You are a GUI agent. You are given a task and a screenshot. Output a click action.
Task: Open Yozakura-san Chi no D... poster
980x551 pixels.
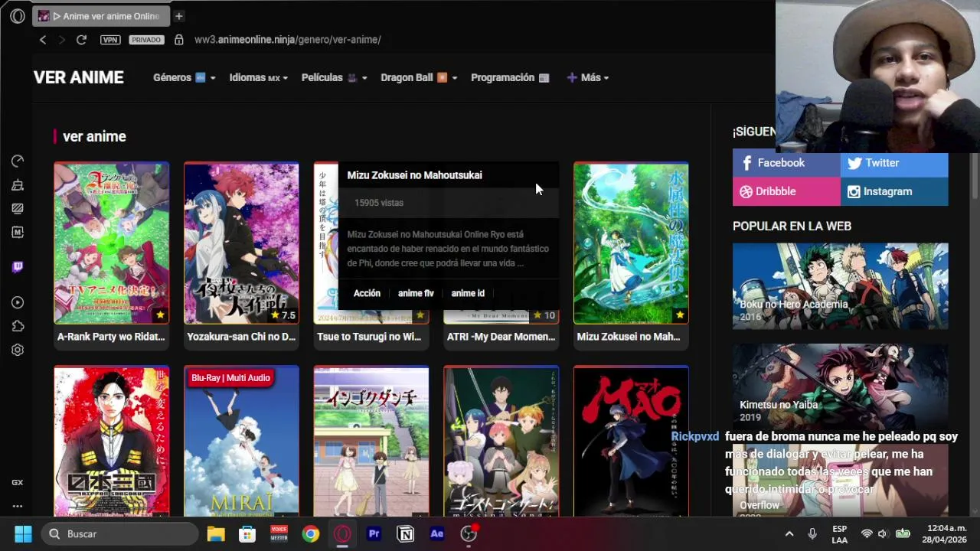(x=241, y=243)
